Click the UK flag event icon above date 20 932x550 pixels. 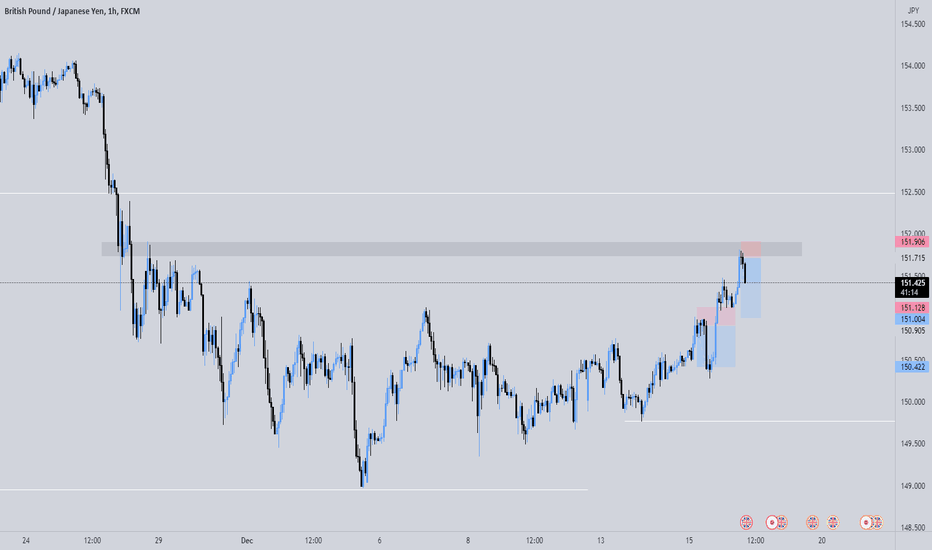pos(812,523)
